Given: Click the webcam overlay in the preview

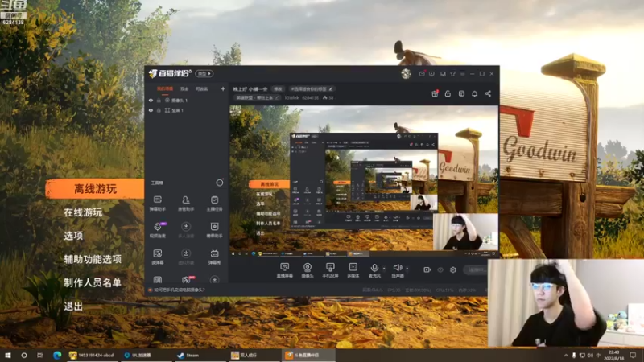Looking at the screenshot, I should tap(465, 232).
